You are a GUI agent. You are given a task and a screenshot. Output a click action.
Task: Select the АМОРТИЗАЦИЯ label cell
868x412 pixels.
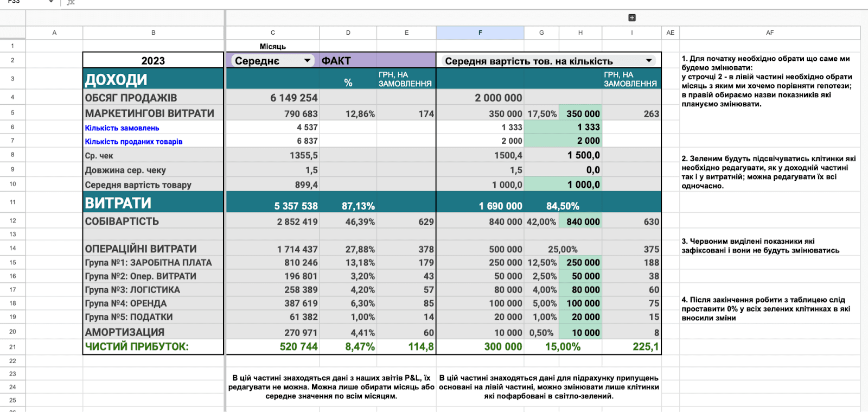coord(153,332)
